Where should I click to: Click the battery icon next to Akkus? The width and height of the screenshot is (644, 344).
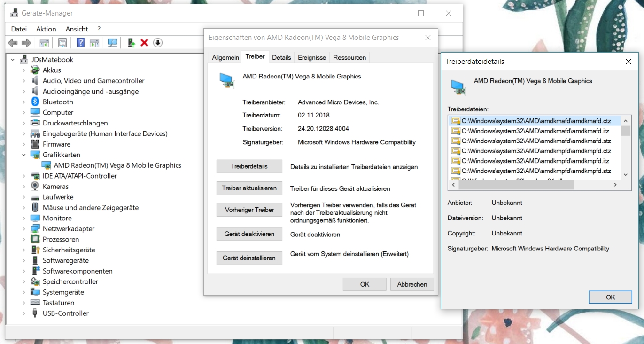pyautogui.click(x=35, y=70)
